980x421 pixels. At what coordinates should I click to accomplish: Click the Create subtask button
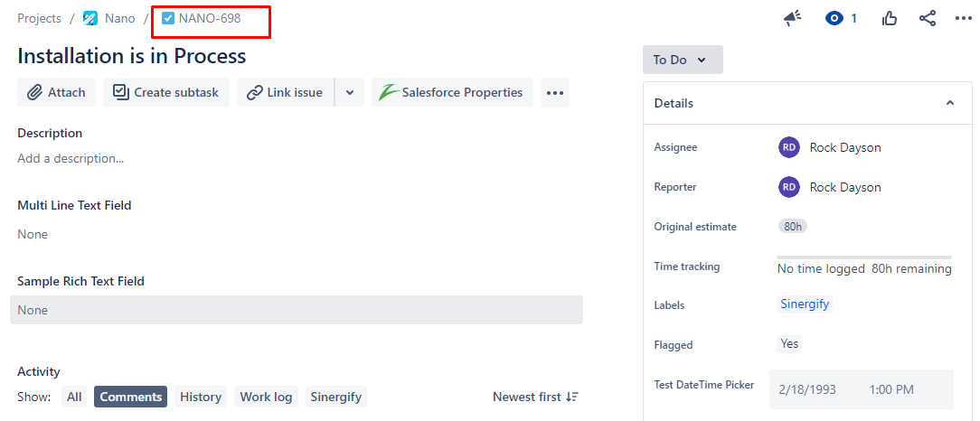coord(166,92)
